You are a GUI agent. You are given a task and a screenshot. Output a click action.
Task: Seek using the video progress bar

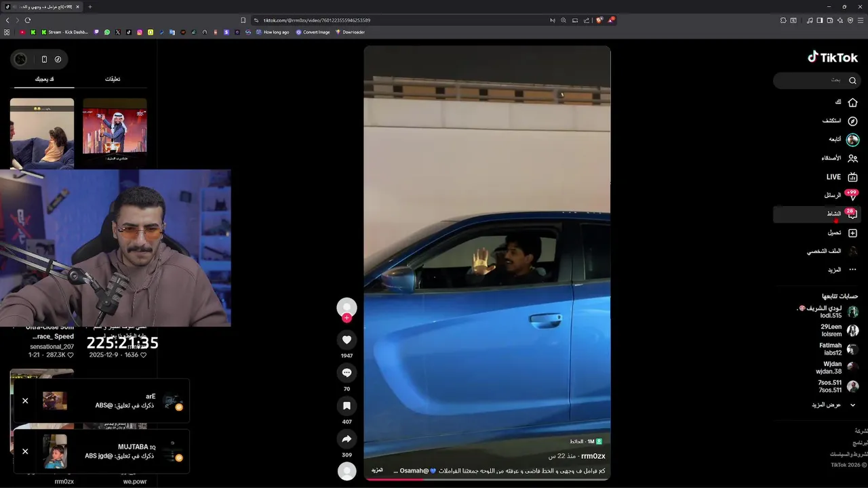tap(487, 479)
